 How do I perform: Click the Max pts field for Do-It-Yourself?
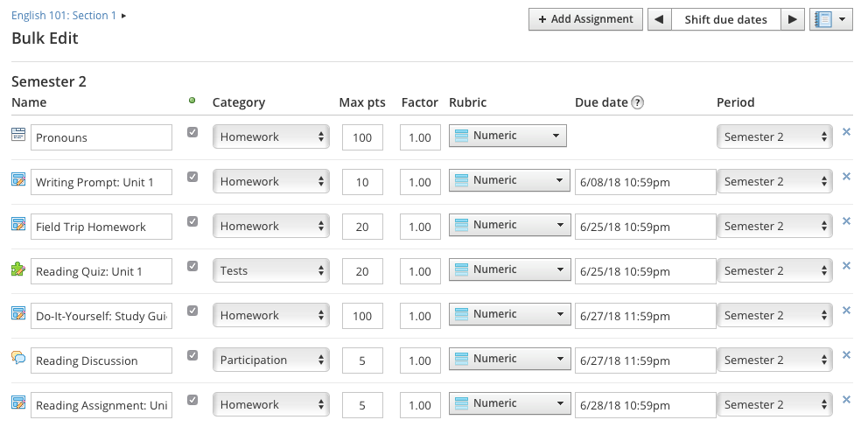pos(362,316)
